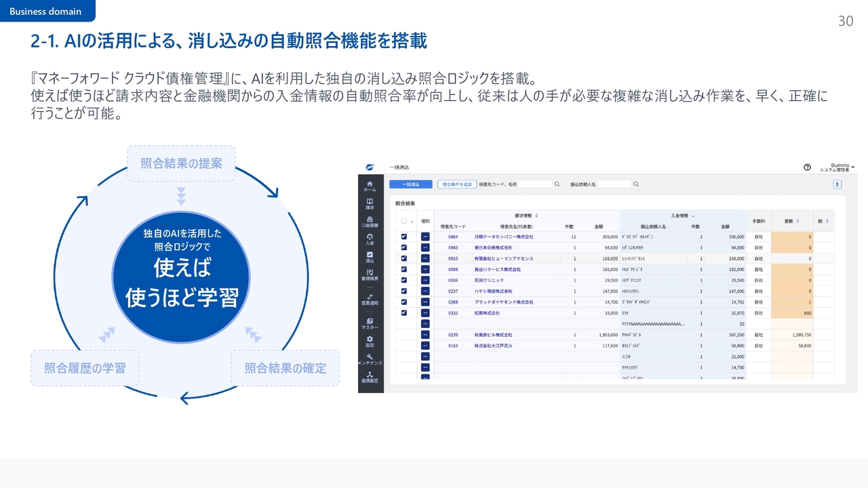Uncheck the checkbox for row 0332
Image resolution: width=868 pixels, height=488 pixels.
click(404, 313)
